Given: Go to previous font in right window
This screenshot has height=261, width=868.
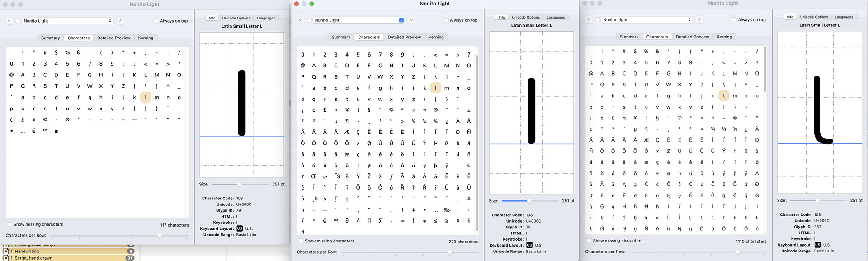Looking at the screenshot, I should click(x=588, y=19).
